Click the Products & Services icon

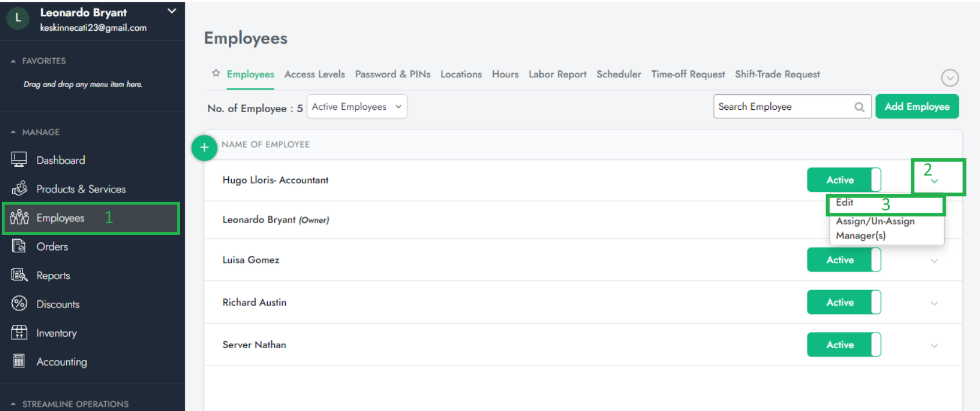coord(19,188)
